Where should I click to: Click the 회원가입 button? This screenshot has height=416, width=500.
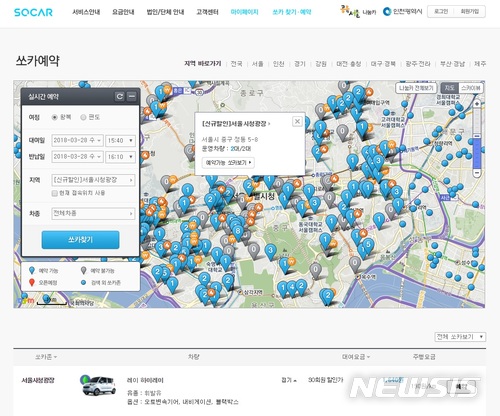(x=470, y=12)
